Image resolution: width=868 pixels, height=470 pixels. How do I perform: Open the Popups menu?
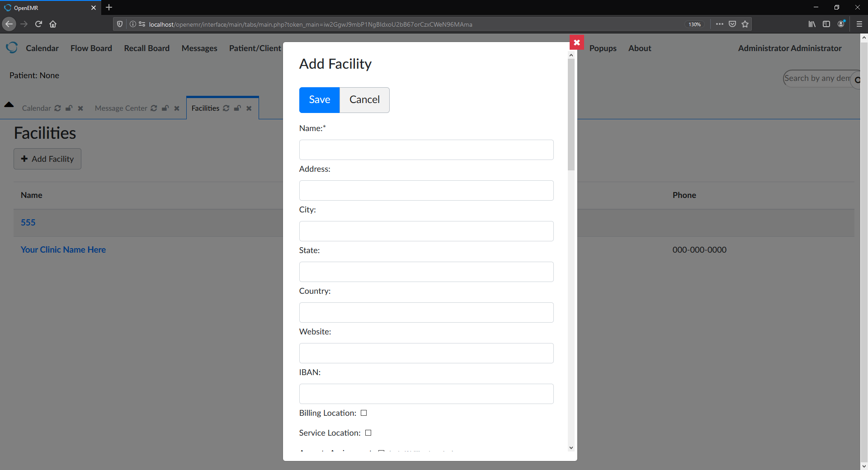pyautogui.click(x=603, y=48)
